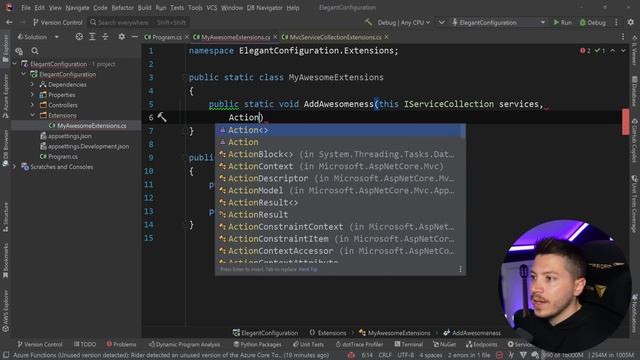This screenshot has width=640, height=360.
Task: Open the Refactor menu
Action: click(x=122, y=8)
